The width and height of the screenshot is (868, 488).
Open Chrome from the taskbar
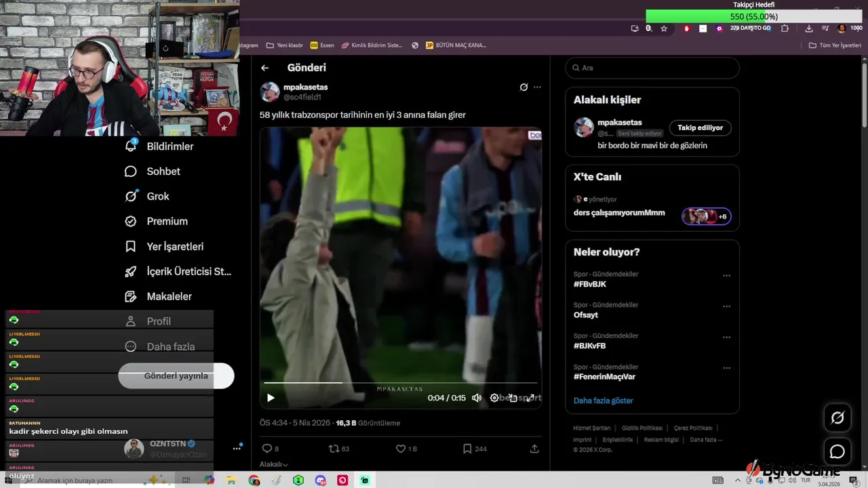[x=254, y=481]
